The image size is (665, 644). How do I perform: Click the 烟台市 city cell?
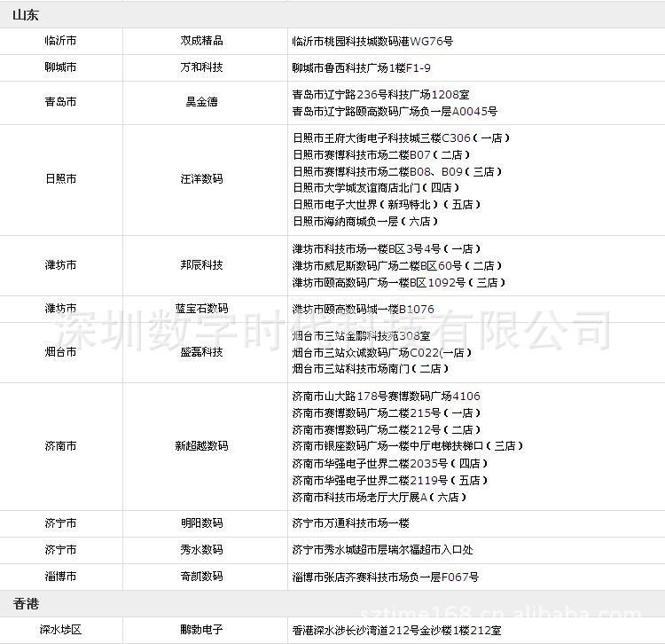(x=60, y=352)
